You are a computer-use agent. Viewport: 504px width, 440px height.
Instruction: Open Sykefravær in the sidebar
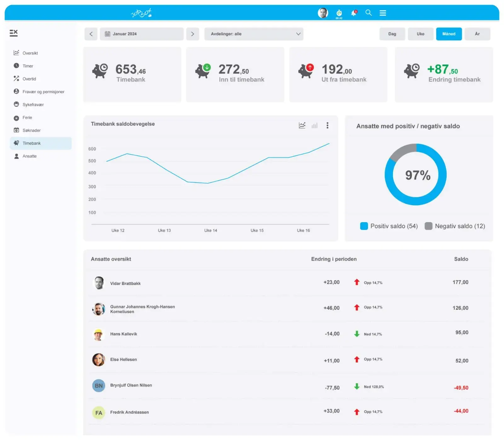33,104
